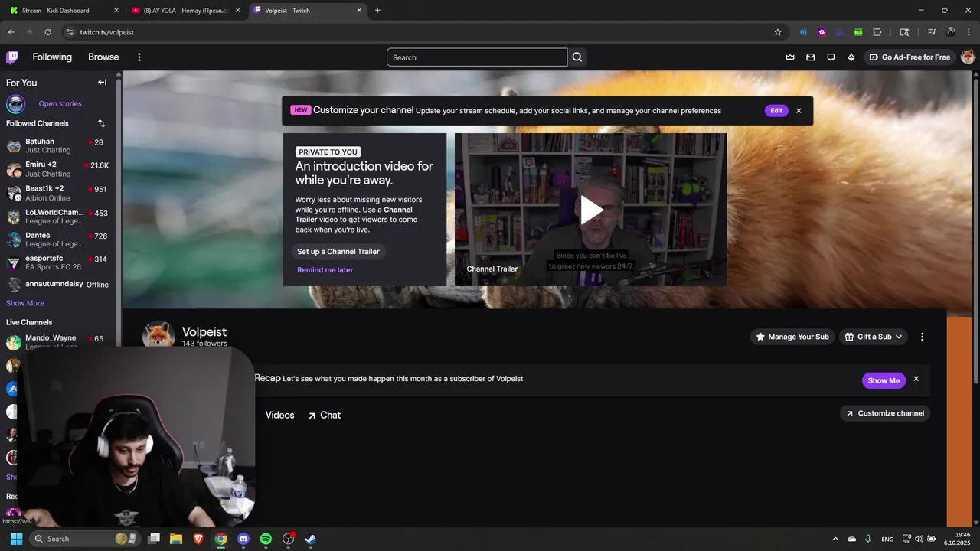The image size is (980, 551).
Task: Click the Show Me recap button
Action: coord(884,380)
